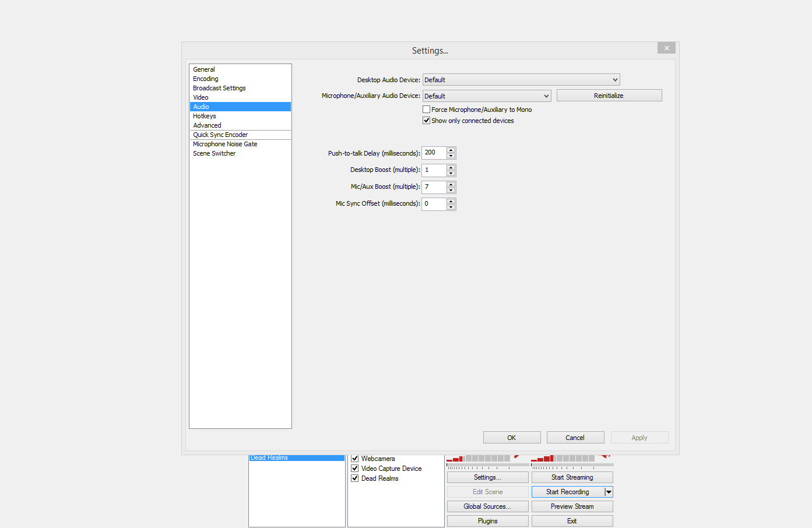Screen dimensions: 812x528
Task: Click the Mic Sync Offset value field
Action: point(434,204)
